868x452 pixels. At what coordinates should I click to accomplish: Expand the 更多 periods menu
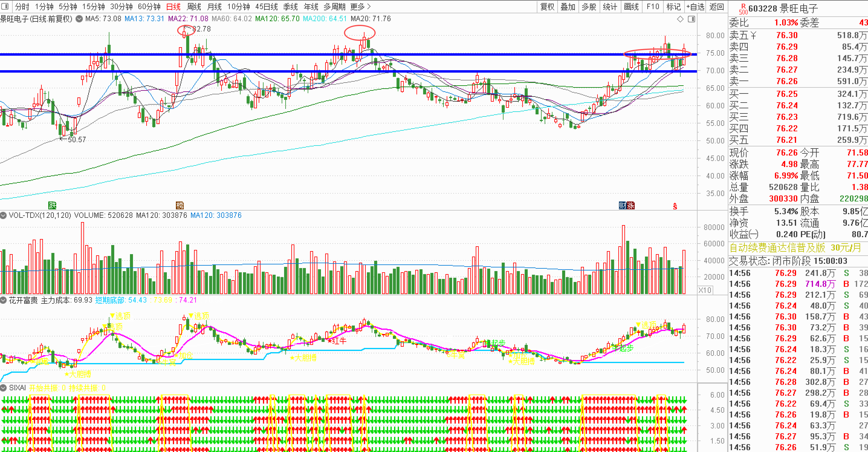tap(360, 7)
